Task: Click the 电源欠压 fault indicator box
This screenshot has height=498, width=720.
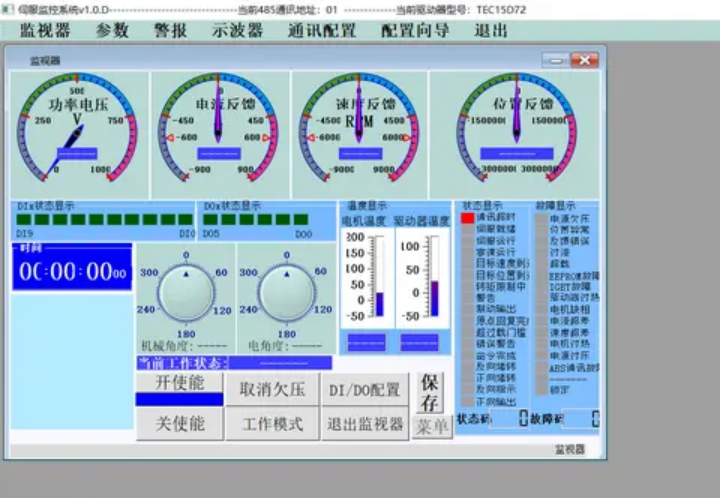Action: point(541,217)
